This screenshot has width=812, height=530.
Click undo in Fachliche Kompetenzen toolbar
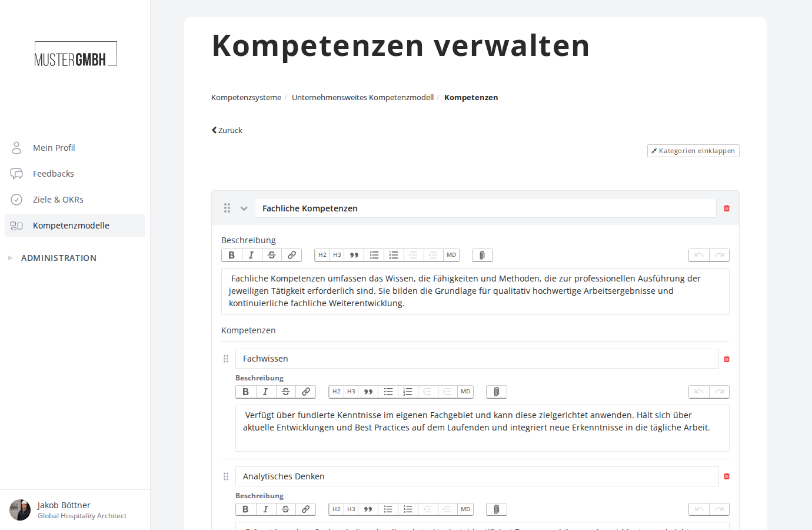coord(699,255)
